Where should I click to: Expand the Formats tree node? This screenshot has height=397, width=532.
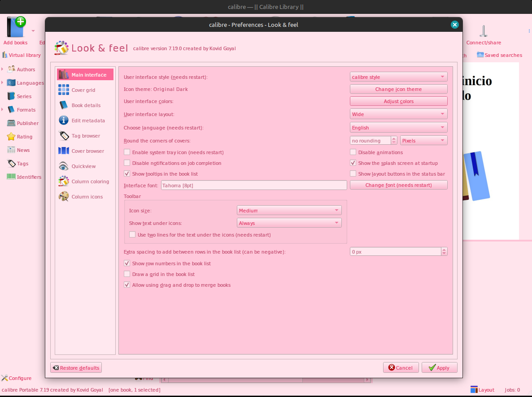2,109
